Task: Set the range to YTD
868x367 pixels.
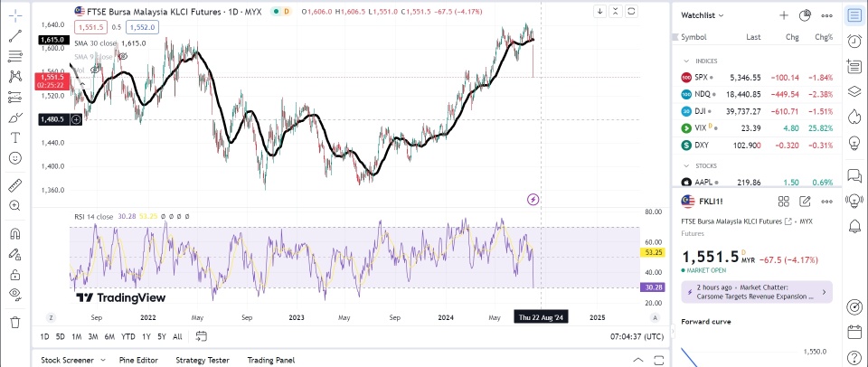Action: [x=128, y=336]
